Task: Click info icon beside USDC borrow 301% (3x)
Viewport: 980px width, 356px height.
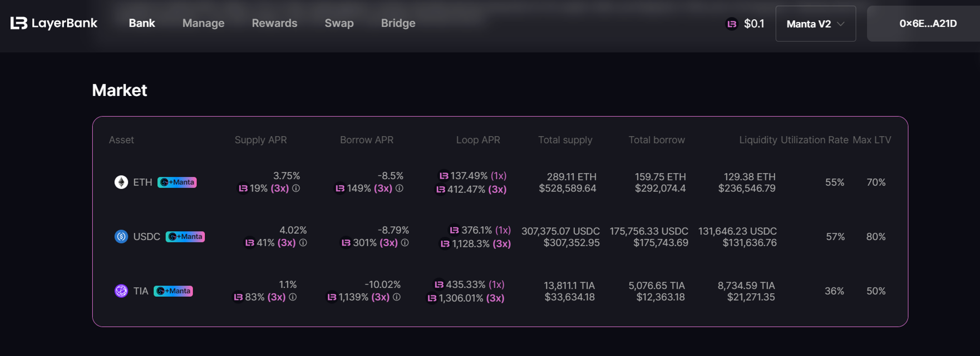Action: pos(405,243)
